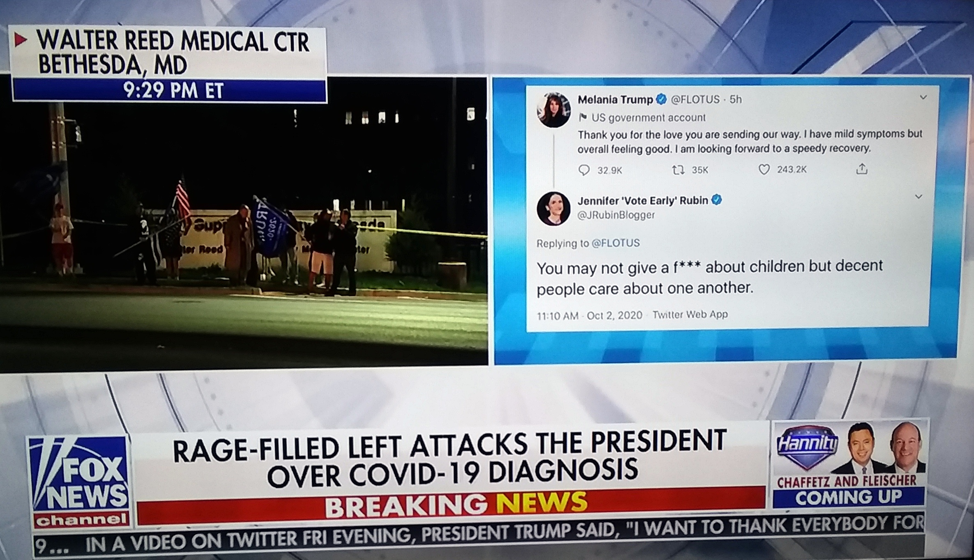Open Jennifer Rubin's profile picture

(x=553, y=209)
